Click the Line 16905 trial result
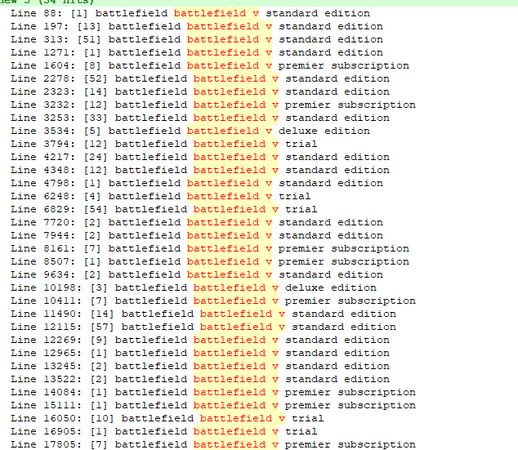The width and height of the screenshot is (518, 450). pyautogui.click(x=164, y=431)
